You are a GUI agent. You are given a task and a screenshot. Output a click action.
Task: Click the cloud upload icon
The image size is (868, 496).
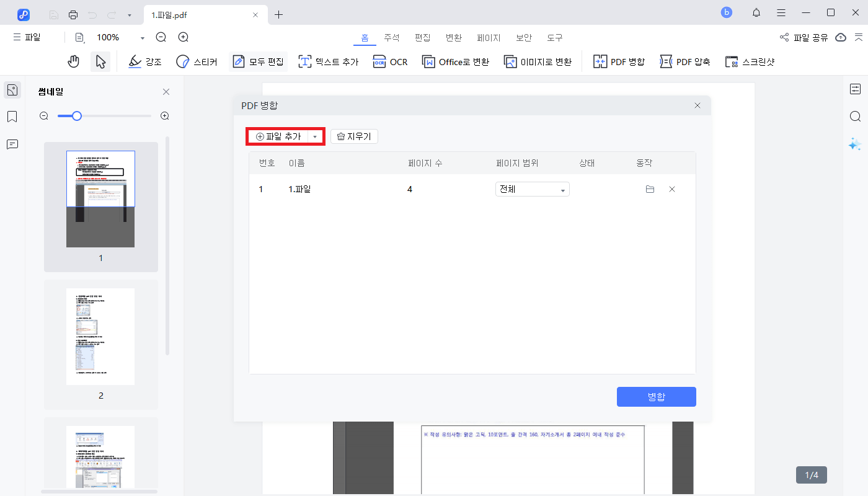841,37
